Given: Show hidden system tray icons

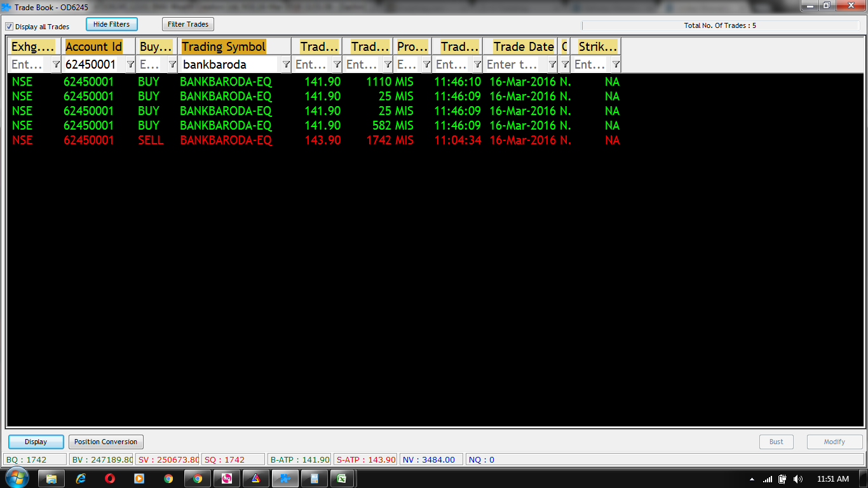Looking at the screenshot, I should (x=752, y=479).
